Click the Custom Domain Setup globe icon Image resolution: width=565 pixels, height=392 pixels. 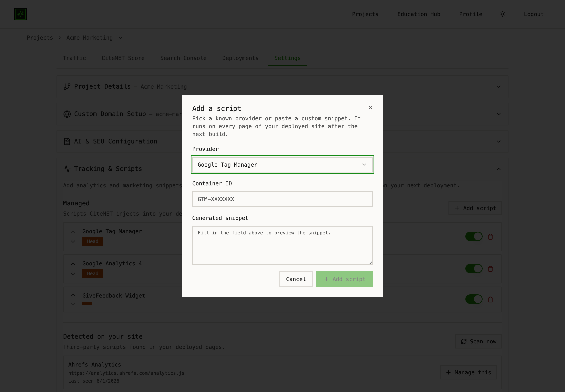point(67,114)
